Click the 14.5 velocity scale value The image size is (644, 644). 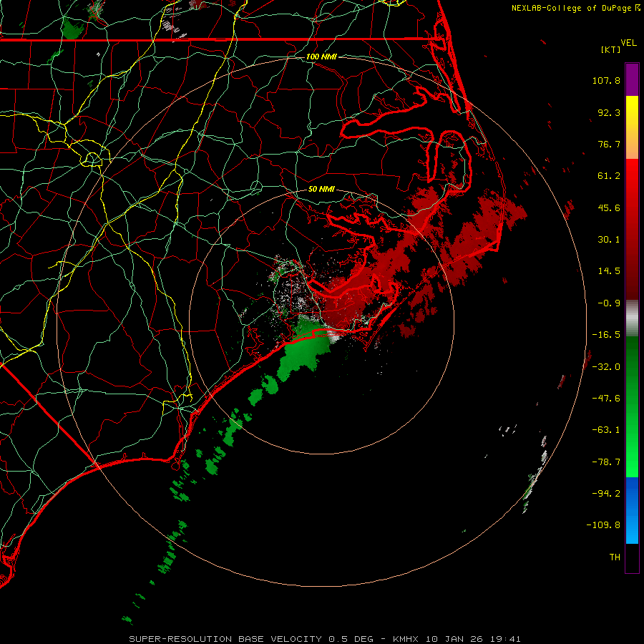[x=609, y=271]
